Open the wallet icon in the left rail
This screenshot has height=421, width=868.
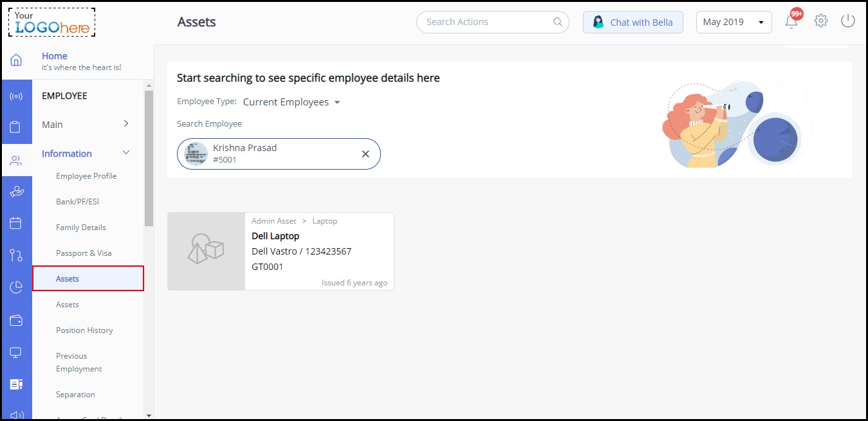(17, 320)
